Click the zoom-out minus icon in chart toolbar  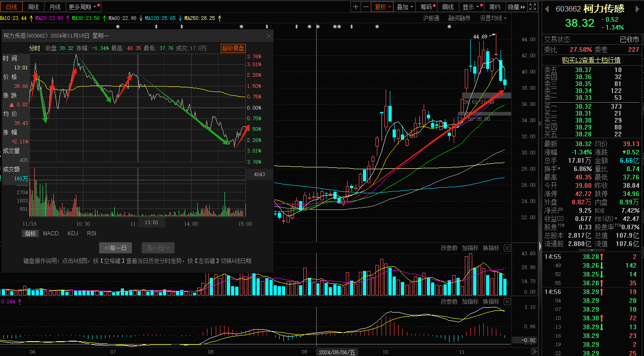366,7
